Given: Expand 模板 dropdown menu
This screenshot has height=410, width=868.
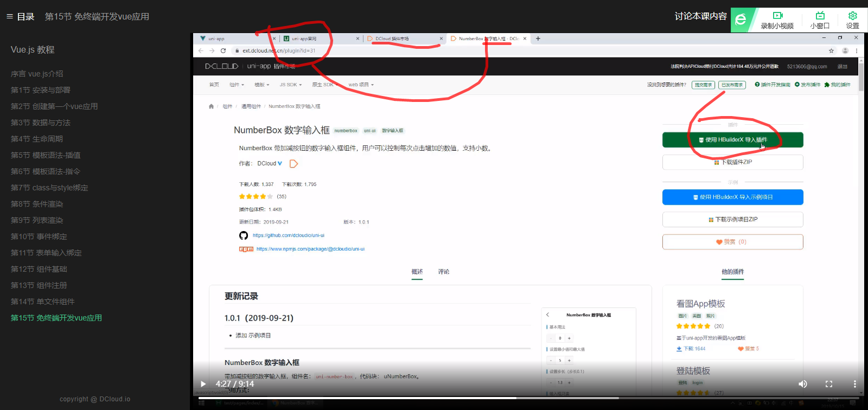Looking at the screenshot, I should 262,85.
